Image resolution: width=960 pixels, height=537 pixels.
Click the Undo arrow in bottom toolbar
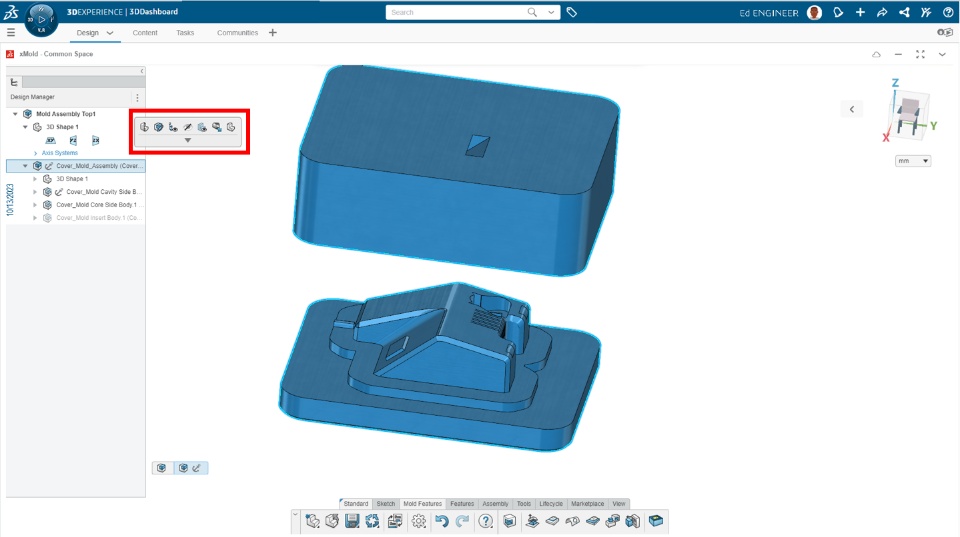pos(441,521)
